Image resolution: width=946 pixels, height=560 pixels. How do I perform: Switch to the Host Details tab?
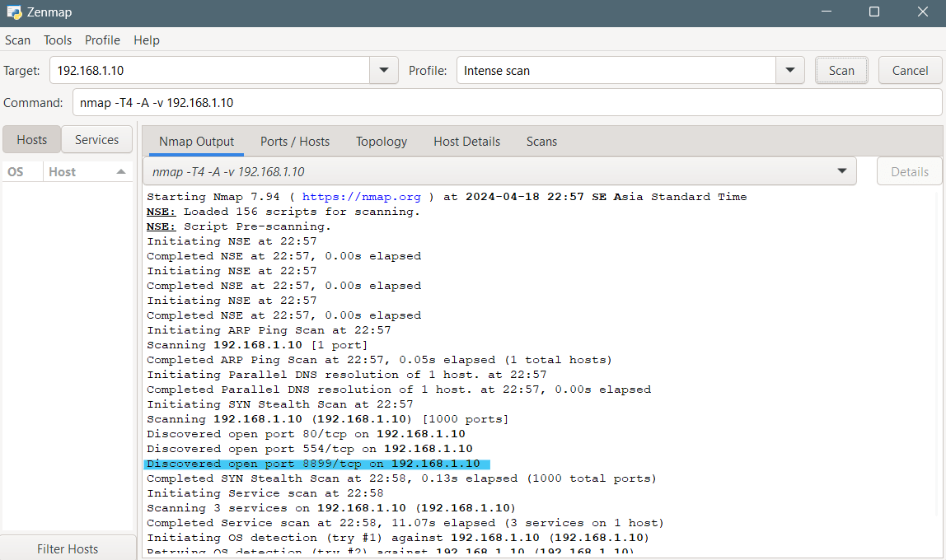point(466,142)
